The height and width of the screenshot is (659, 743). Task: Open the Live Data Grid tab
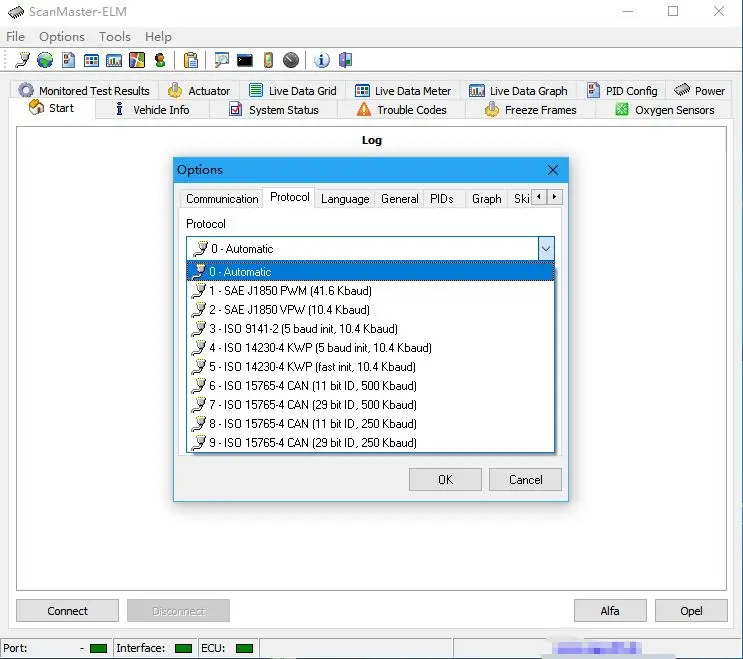292,90
